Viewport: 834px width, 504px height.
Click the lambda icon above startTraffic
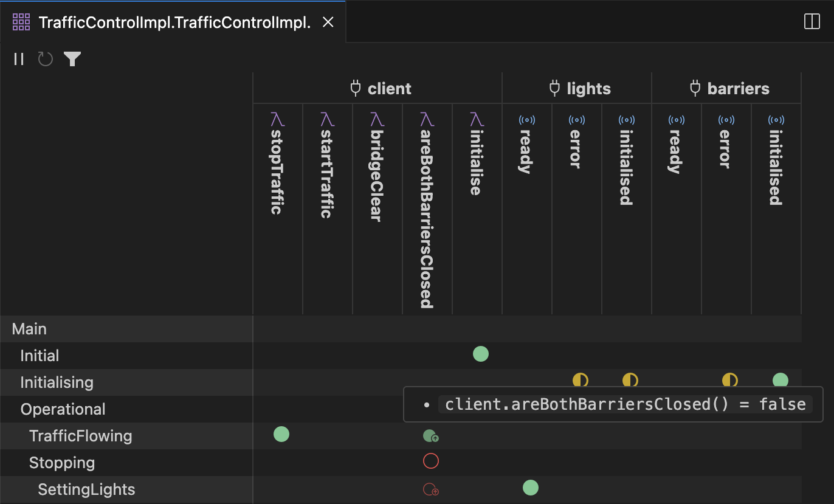point(328,119)
